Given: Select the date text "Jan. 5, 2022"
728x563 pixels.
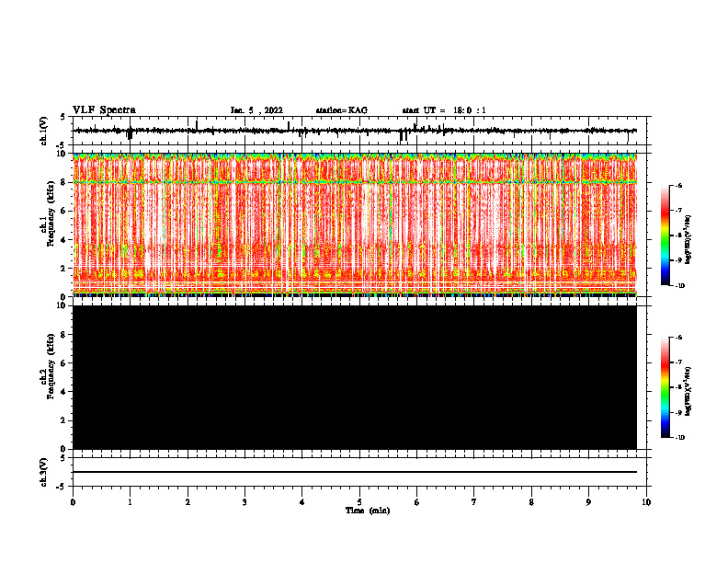Looking at the screenshot, I should click(256, 110).
